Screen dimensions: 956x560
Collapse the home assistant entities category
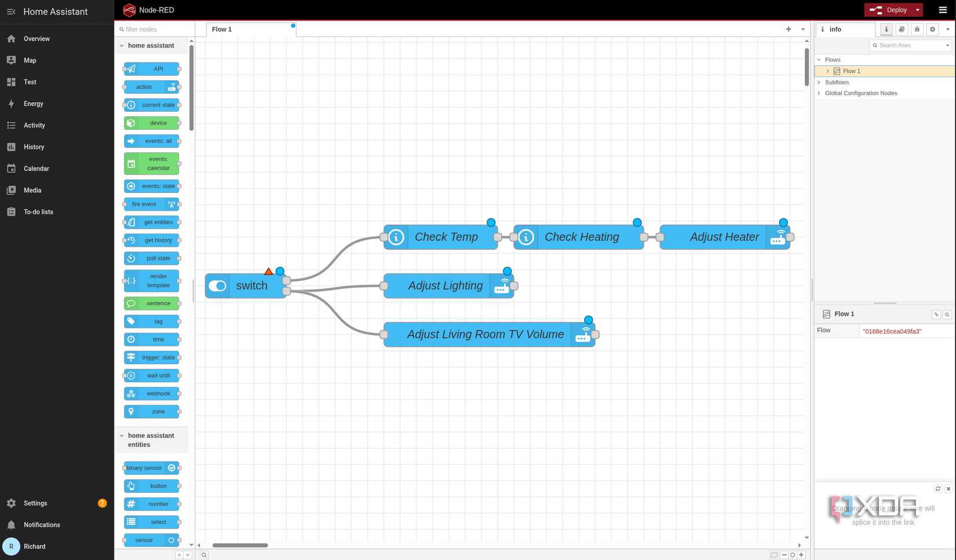click(122, 436)
